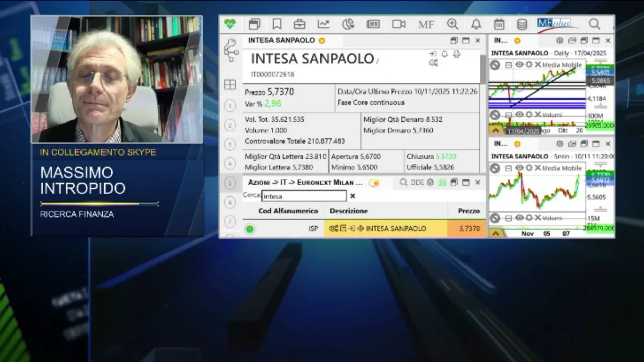
Task: Click the ticker board toolbar icon
Action: tap(373, 24)
